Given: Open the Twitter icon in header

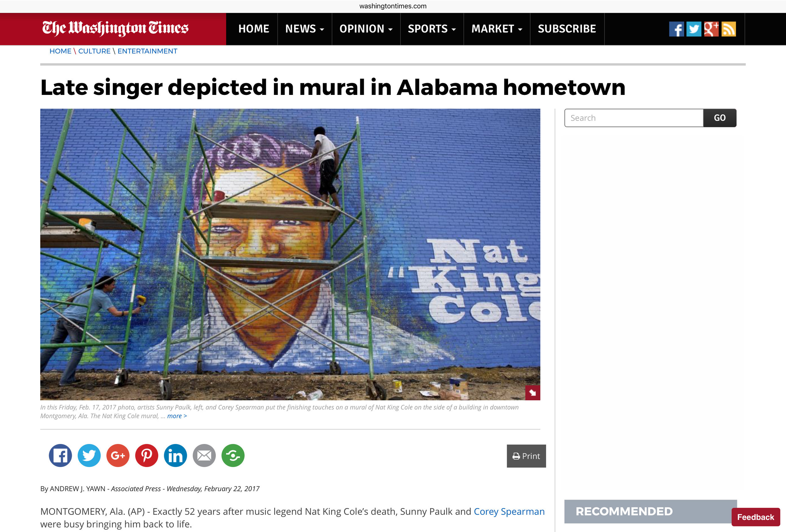Looking at the screenshot, I should (x=694, y=29).
